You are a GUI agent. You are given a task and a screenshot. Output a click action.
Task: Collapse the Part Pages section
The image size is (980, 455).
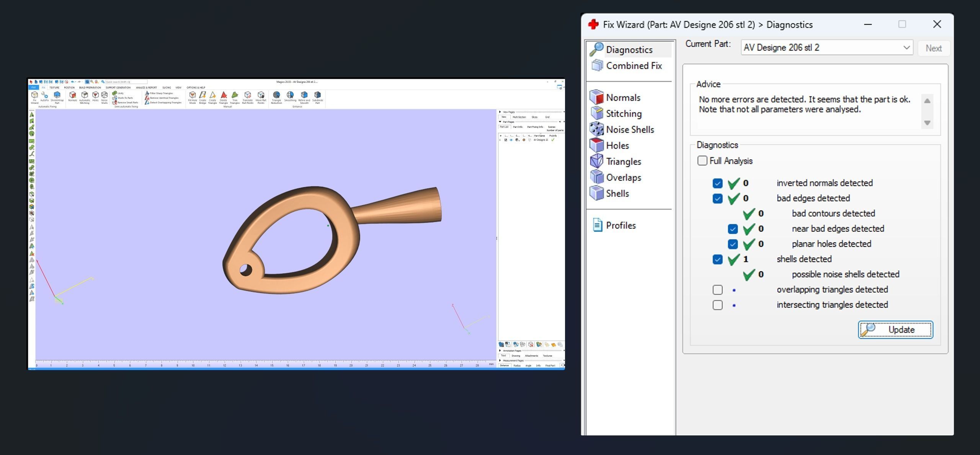(500, 122)
